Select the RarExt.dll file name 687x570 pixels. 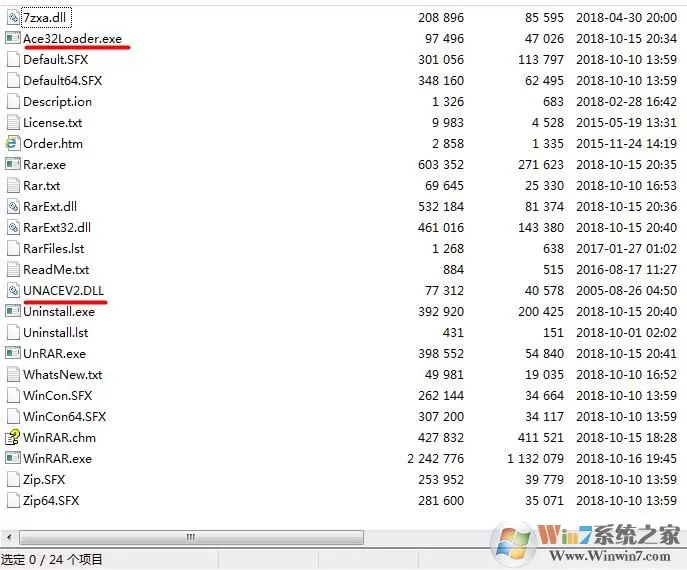point(50,207)
